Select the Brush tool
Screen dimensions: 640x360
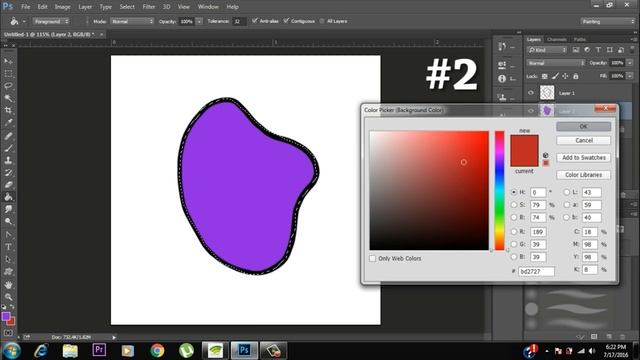coord(8,148)
